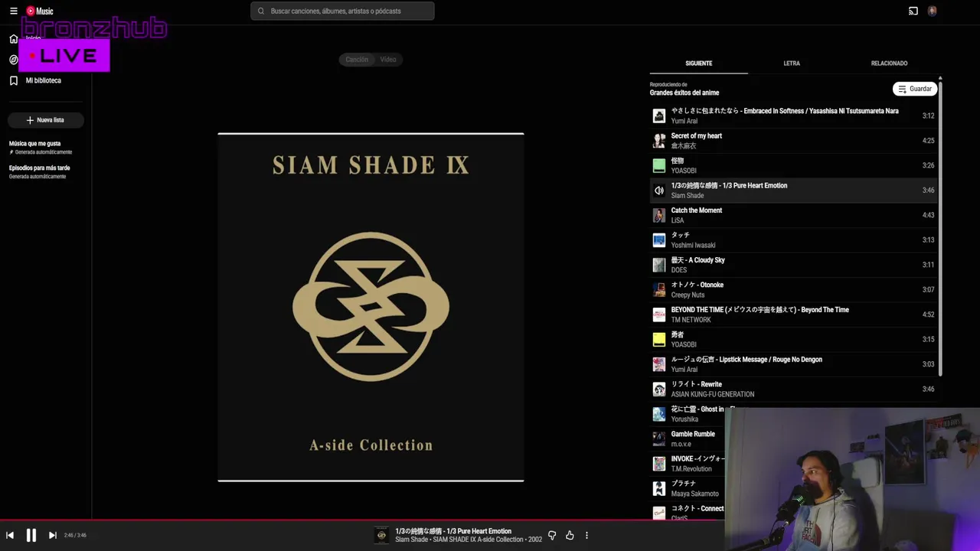
Task: Select the RELACIONADO tab
Action: [889, 64]
